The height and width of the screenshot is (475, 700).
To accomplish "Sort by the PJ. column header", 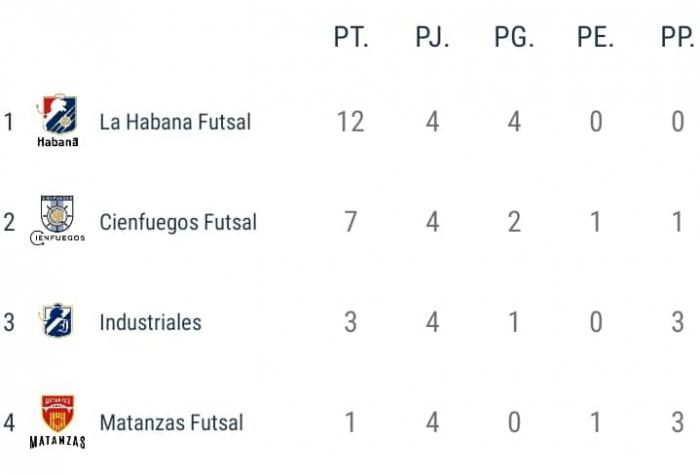I will point(432,37).
